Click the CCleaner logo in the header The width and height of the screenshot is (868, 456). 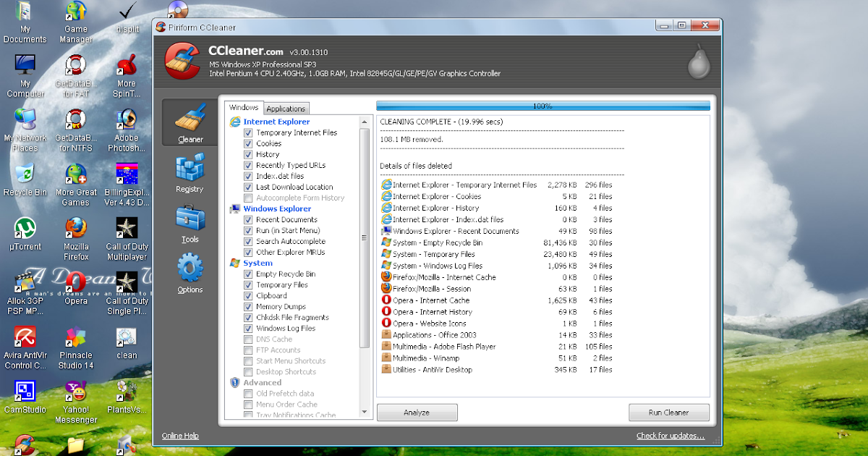coord(182,60)
